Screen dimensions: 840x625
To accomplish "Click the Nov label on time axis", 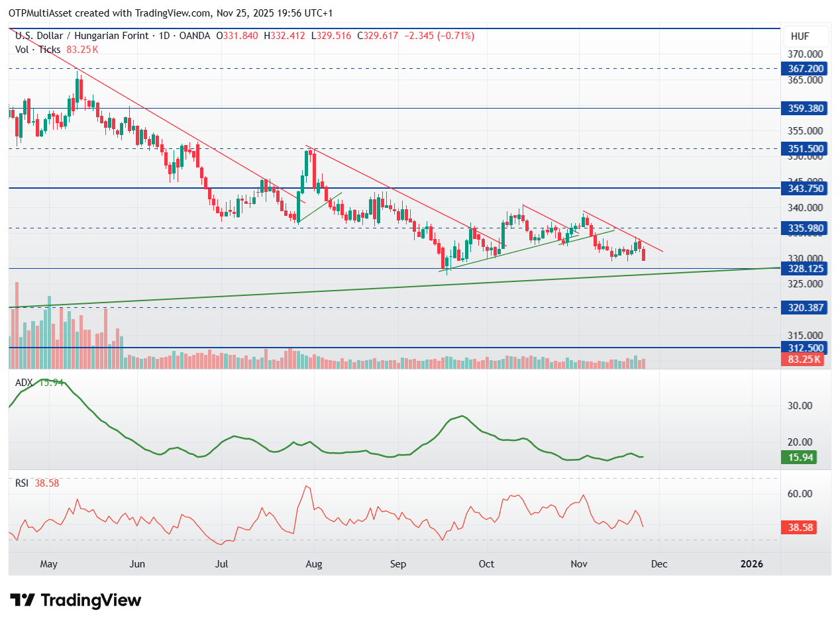I will tap(580, 564).
